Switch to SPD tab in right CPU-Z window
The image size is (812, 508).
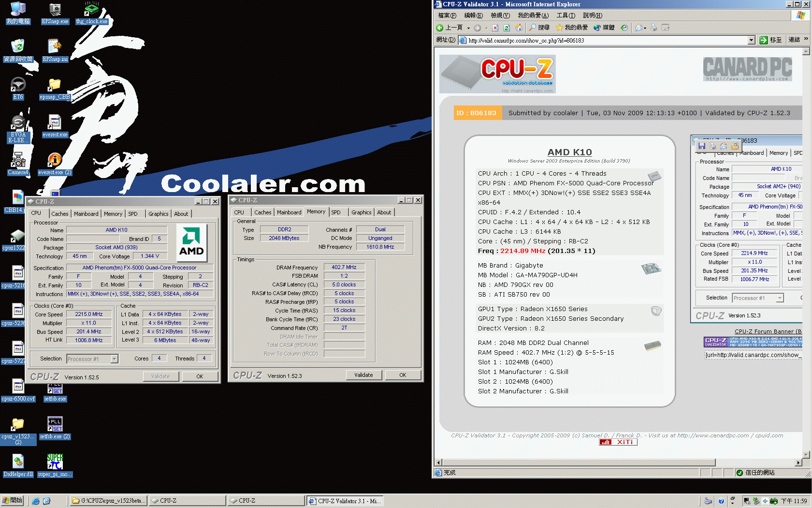coord(336,212)
